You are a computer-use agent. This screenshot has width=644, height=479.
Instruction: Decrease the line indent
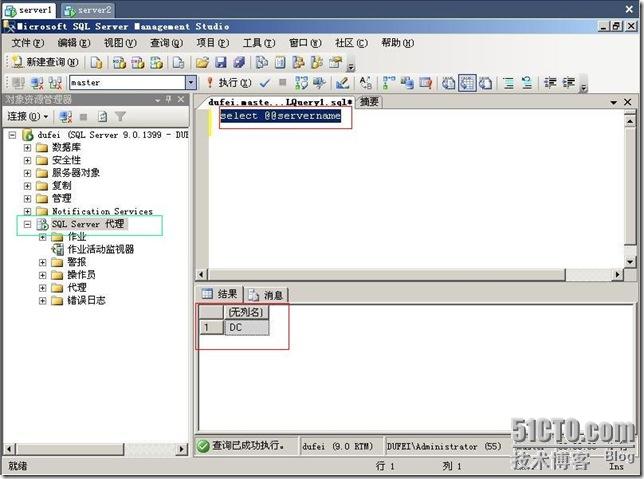pyautogui.click(x=550, y=83)
